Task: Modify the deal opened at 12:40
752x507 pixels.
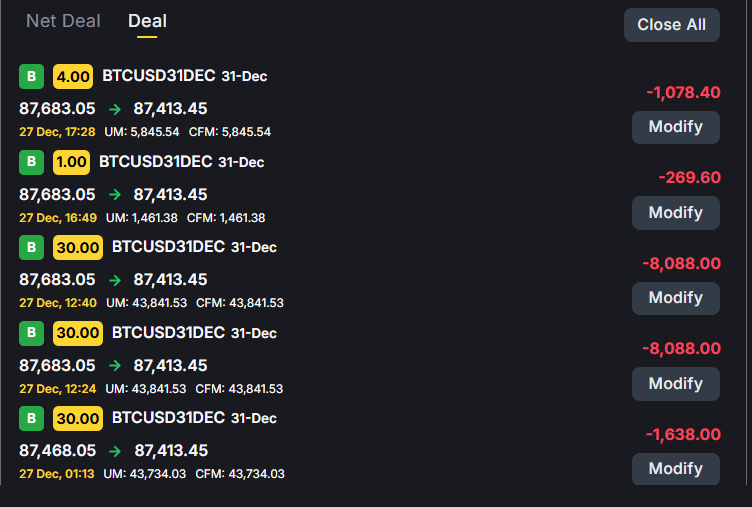Action: tap(675, 298)
